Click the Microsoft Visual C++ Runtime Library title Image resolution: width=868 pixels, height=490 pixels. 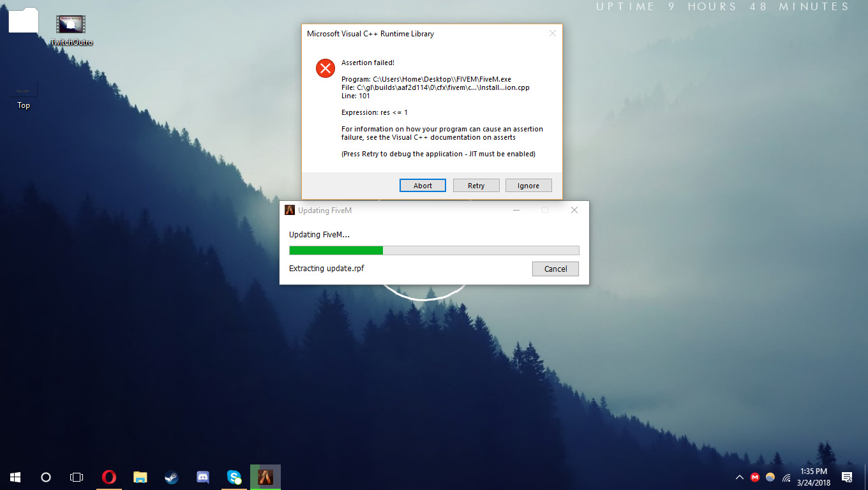370,34
